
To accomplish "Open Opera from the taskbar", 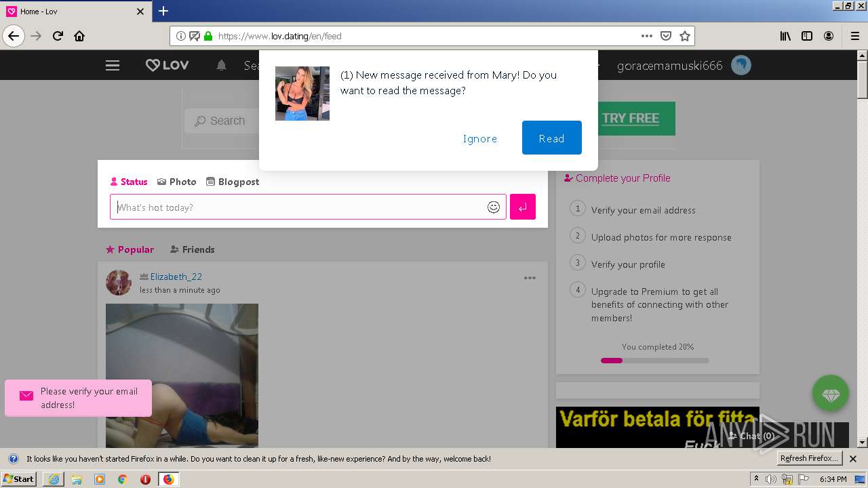I will 145,479.
